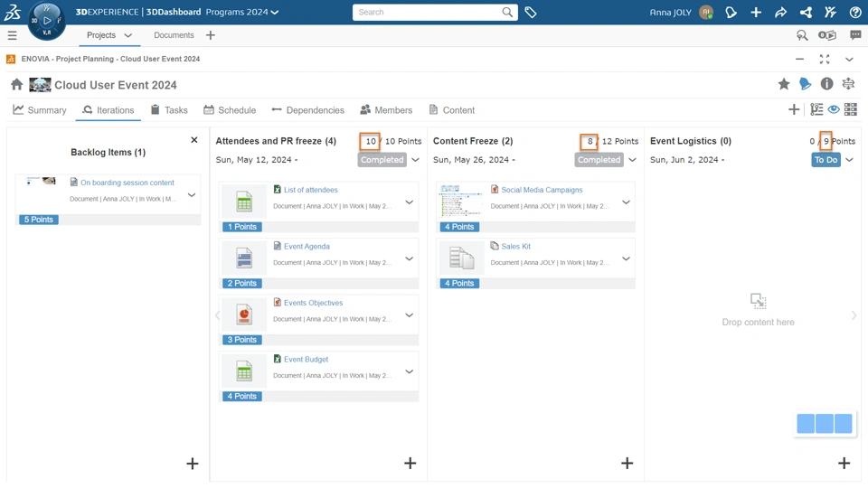Switch to Summary tab
This screenshot has height=488, width=868.
pyautogui.click(x=39, y=110)
